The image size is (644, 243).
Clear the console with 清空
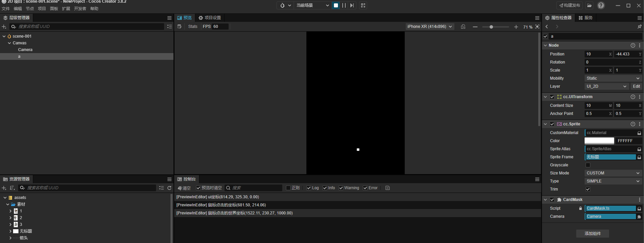pos(184,188)
